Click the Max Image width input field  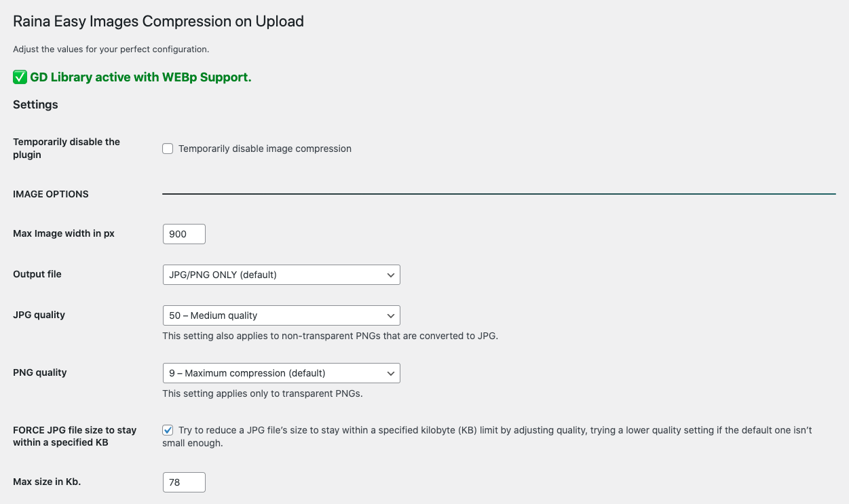[184, 234]
